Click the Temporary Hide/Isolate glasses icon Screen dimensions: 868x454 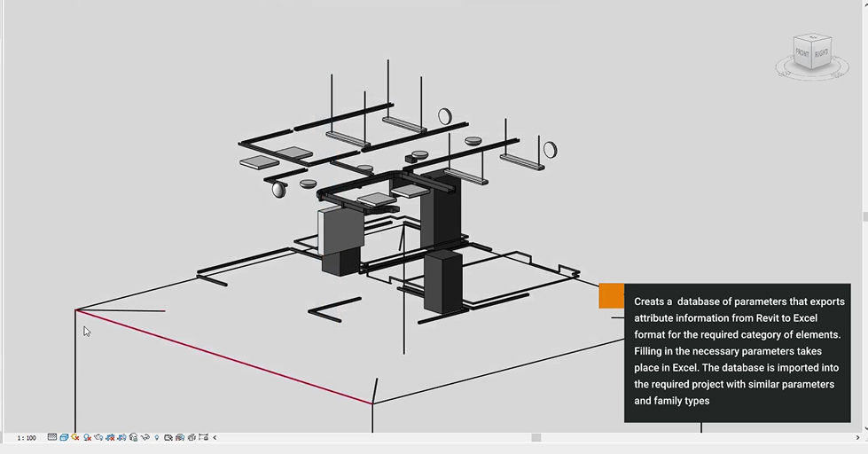tap(145, 437)
